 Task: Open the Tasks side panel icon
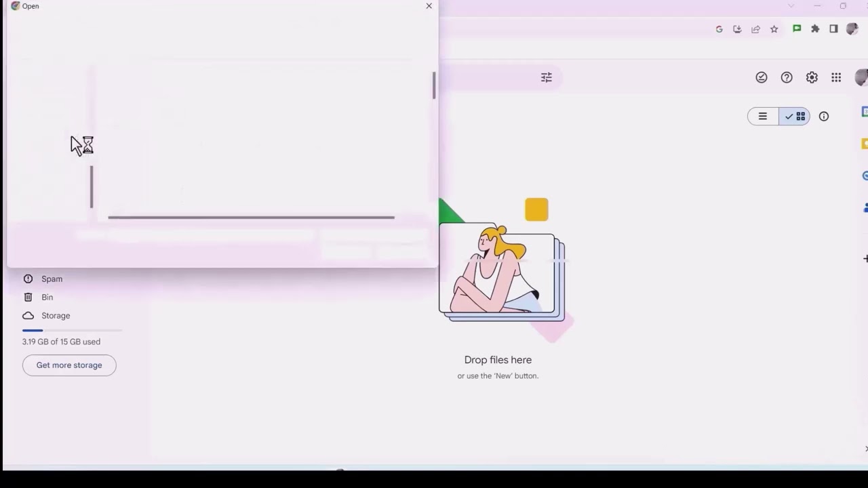pos(865,176)
